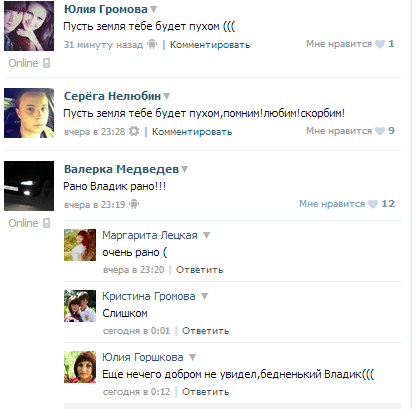Open dropdown arrow next to Валерка Медведев
The width and height of the screenshot is (412, 409).
click(x=184, y=169)
